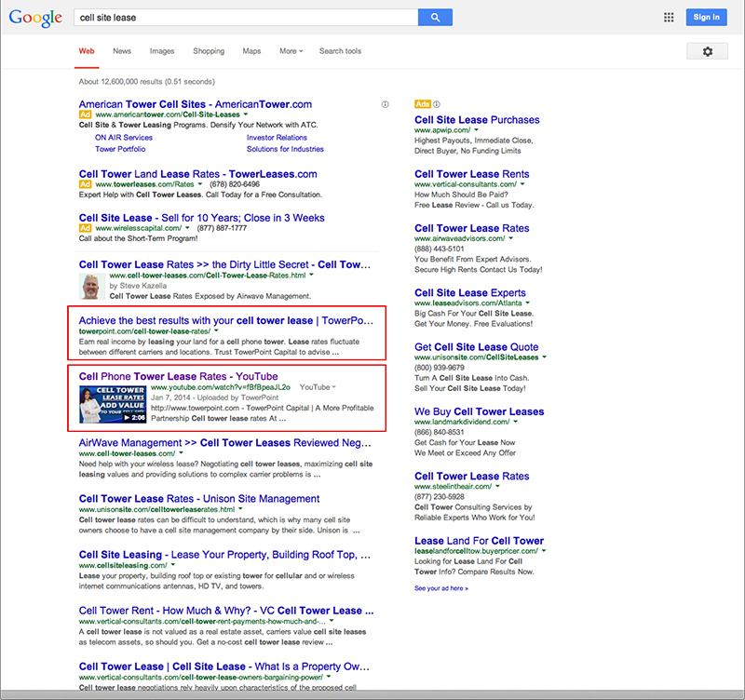Screen dimensions: 745x700
Task: Click the info icon next to Ads label
Action: coord(436,104)
